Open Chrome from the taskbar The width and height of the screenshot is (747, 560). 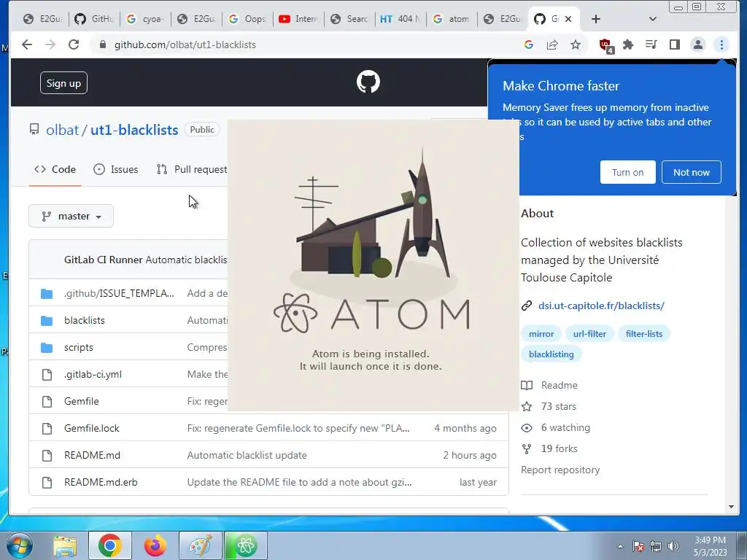(109, 546)
